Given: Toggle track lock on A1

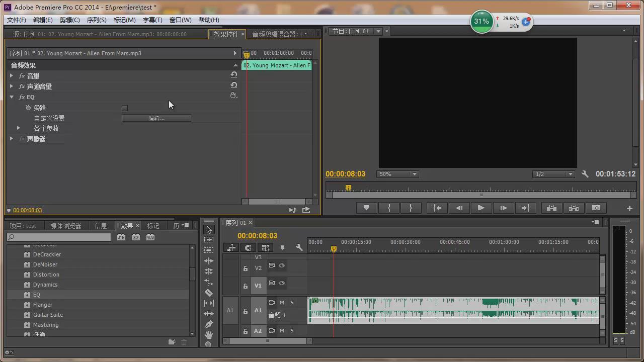Looking at the screenshot, I should 246,311.
